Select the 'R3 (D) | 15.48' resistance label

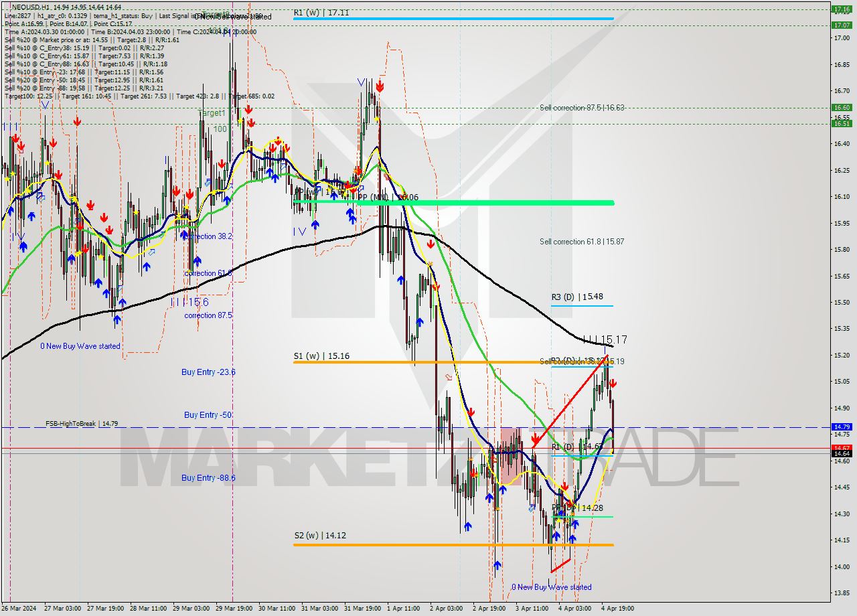[x=577, y=297]
